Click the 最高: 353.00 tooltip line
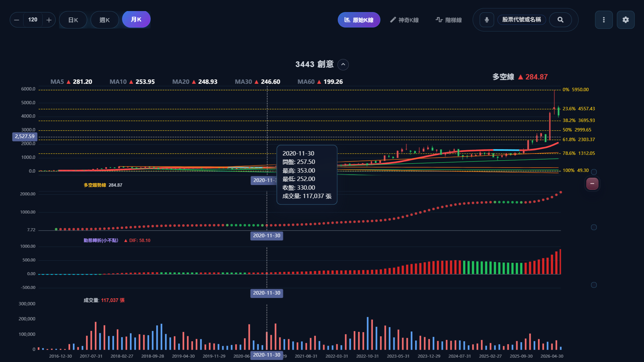 [x=299, y=171]
